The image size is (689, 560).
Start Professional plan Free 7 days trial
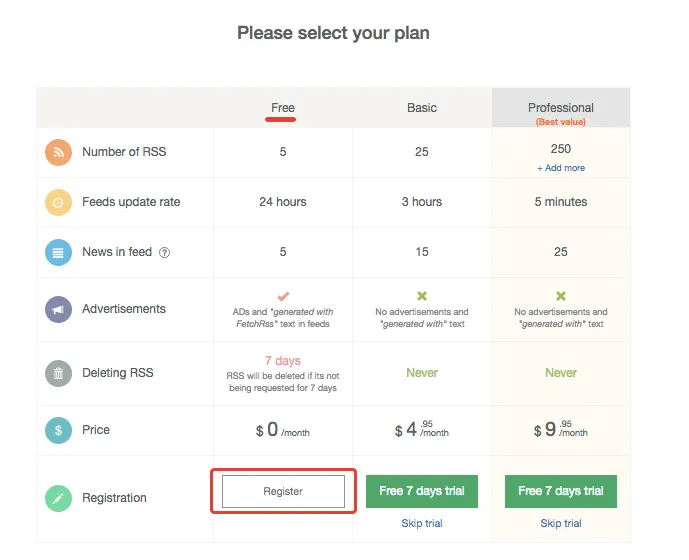(561, 491)
